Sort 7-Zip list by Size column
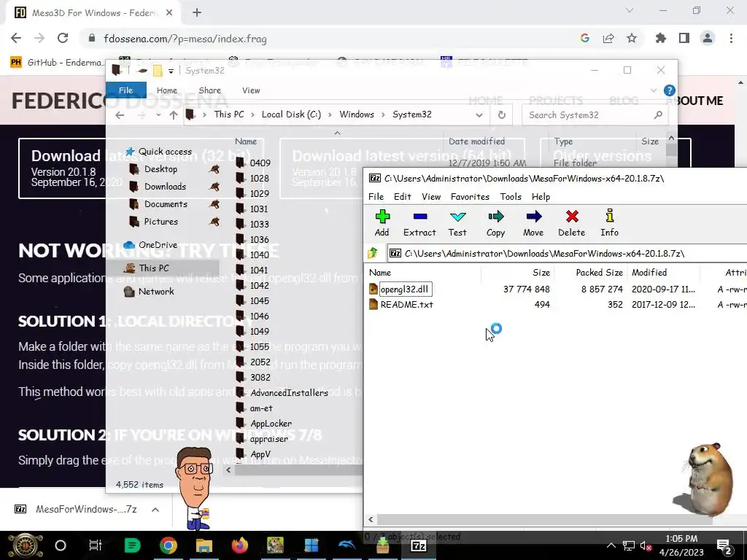Screen dimensions: 747x560 (x=541, y=273)
